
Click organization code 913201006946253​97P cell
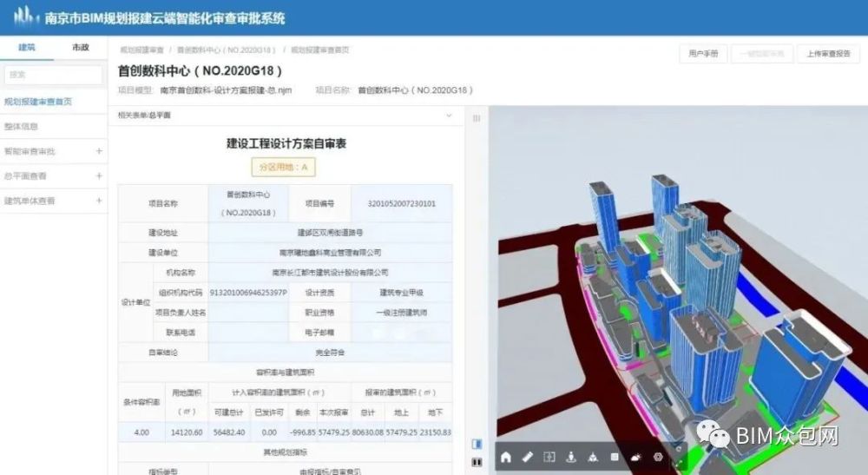click(x=248, y=293)
